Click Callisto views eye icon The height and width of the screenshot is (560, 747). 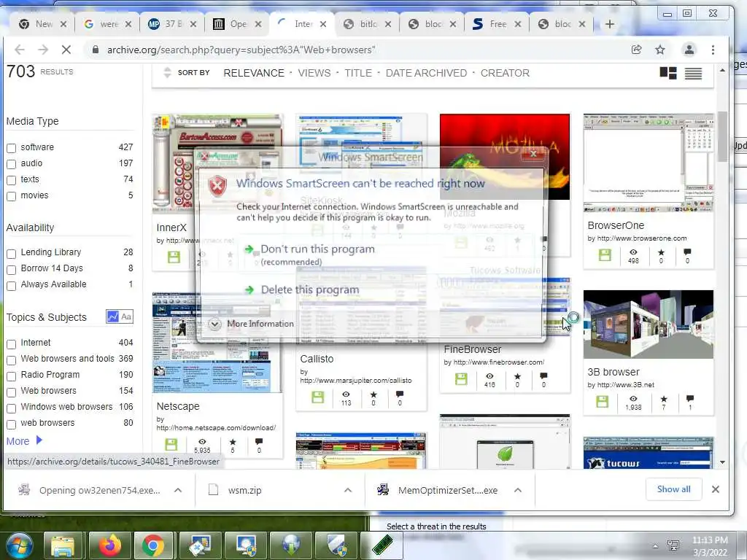click(346, 394)
